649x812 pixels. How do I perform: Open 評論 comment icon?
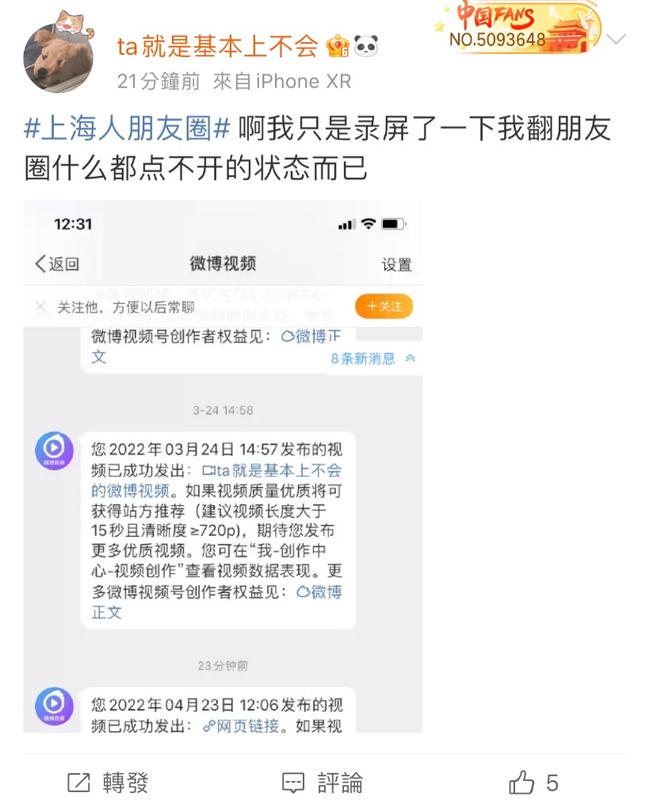323,783
